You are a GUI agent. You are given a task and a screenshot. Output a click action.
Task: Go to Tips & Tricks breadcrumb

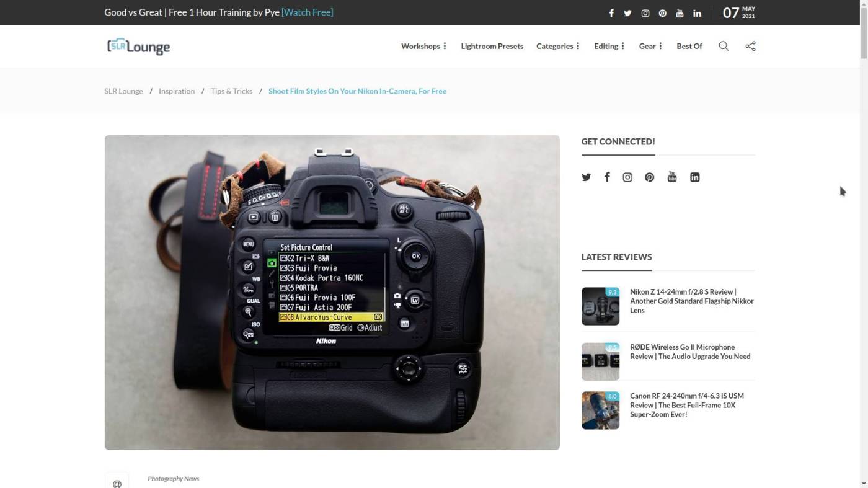[231, 91]
